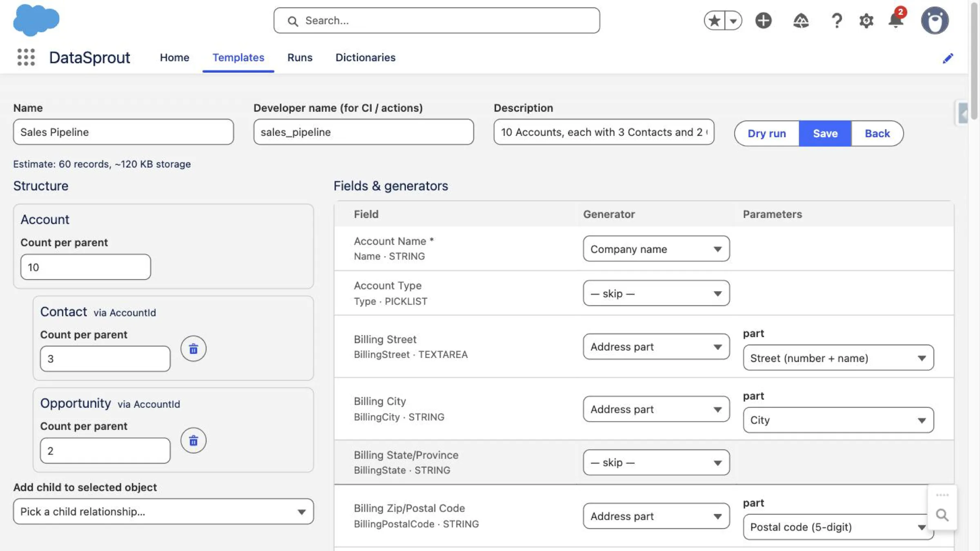Image resolution: width=980 pixels, height=551 pixels.
Task: Open the favorites list dropdown arrow
Action: [x=733, y=20]
